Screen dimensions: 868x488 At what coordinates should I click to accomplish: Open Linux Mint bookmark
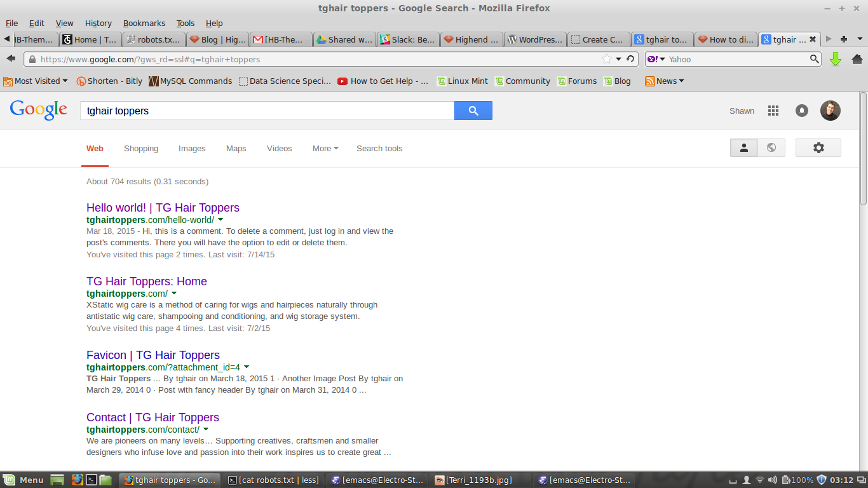click(x=463, y=81)
